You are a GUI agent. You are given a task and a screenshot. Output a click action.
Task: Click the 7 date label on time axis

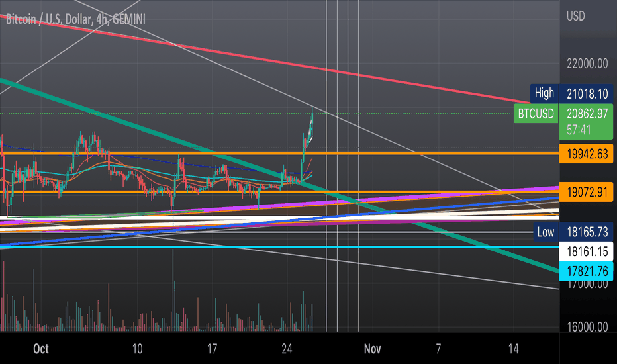click(438, 349)
